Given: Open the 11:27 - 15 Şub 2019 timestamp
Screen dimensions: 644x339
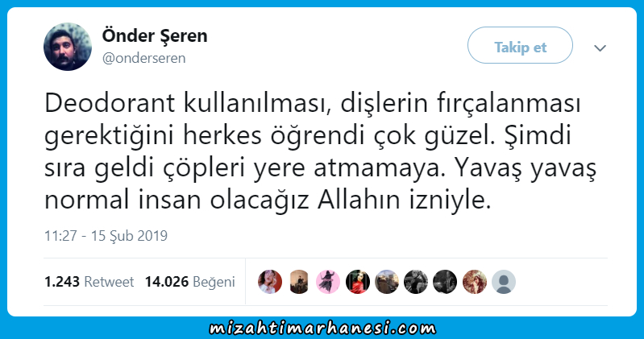Looking at the screenshot, I should click(x=106, y=236).
